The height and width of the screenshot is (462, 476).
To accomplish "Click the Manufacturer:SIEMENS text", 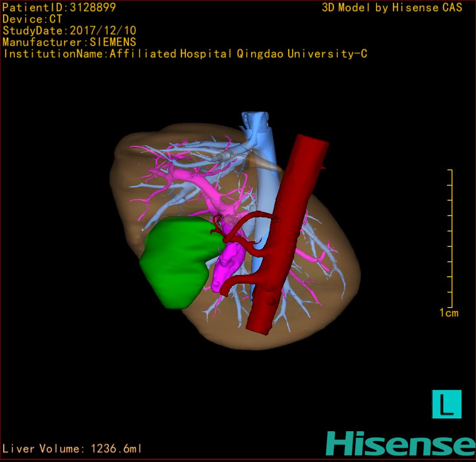I will pyautogui.click(x=69, y=42).
